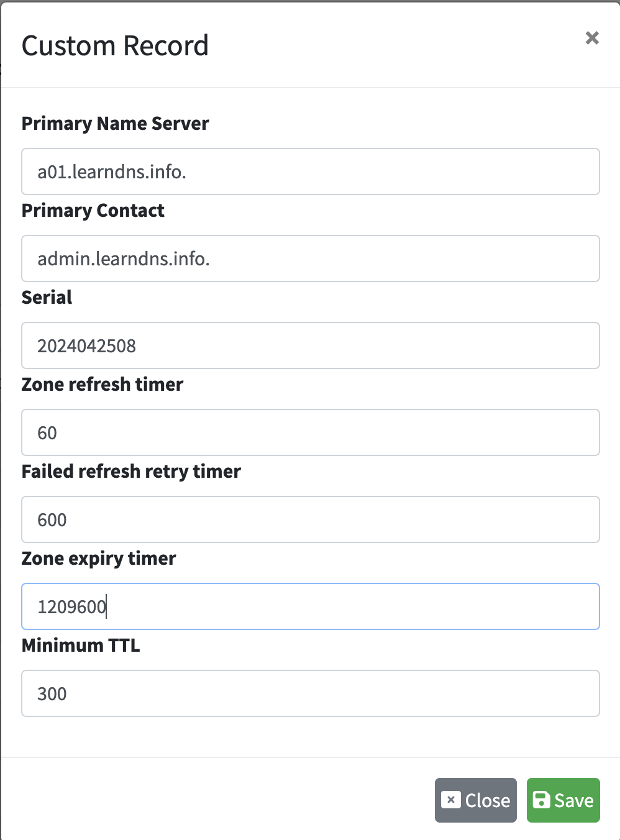The height and width of the screenshot is (840, 620).
Task: Click the Primary Contact label
Action: pyautogui.click(x=93, y=211)
